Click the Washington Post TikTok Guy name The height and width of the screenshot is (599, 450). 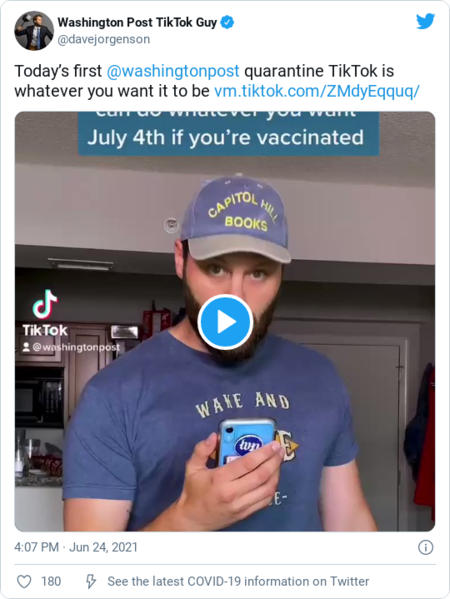(x=137, y=23)
